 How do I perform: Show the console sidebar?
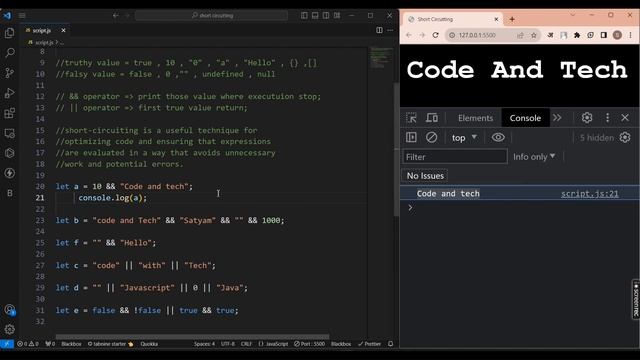click(411, 138)
